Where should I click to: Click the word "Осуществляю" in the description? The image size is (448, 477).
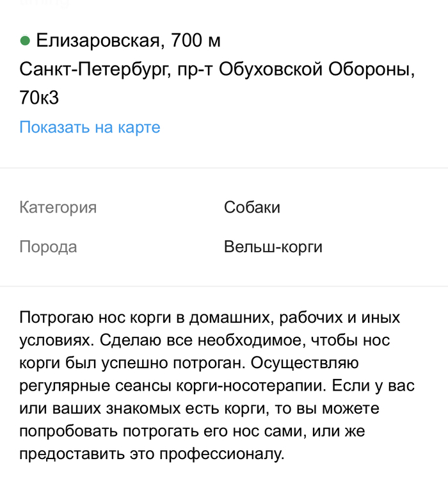click(x=299, y=364)
